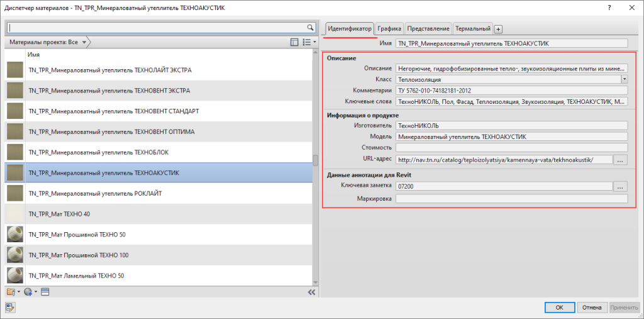This screenshot has width=644, height=319.
Task: Select material ТЕХНОВЕНТ ОПТИМА
Action: [x=158, y=132]
